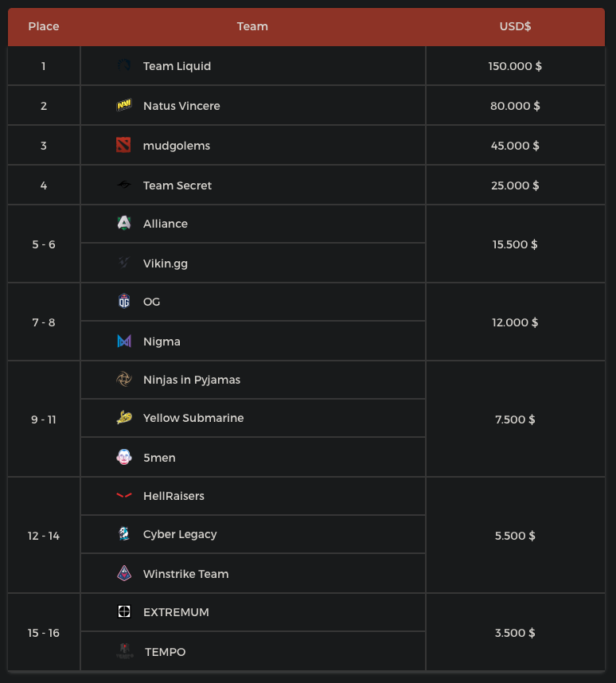Open the Team Secret team link
This screenshot has height=683, width=616.
pyautogui.click(x=177, y=185)
